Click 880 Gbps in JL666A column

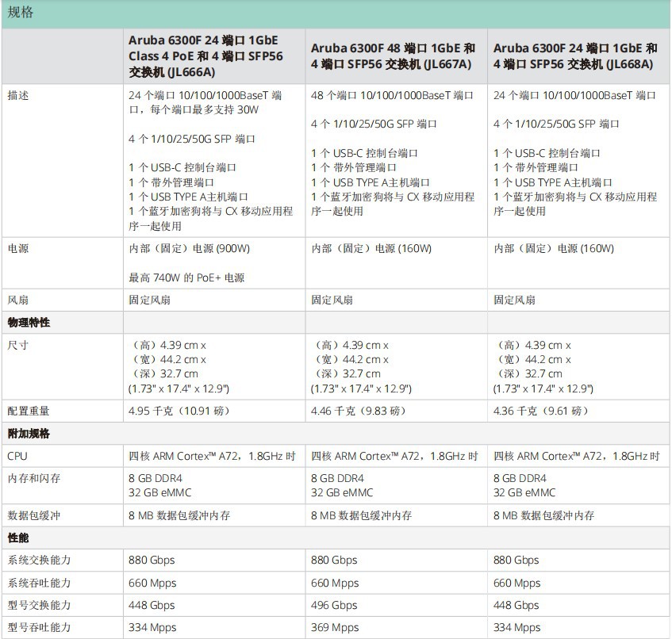[x=152, y=561]
